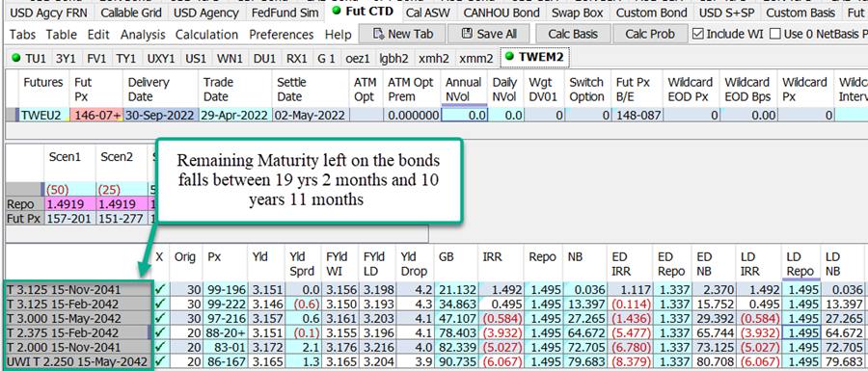Toggle X checkmark for UWI T 2.250 15-May-2042
Image resolution: width=868 pixels, height=371 pixels.
tap(160, 362)
